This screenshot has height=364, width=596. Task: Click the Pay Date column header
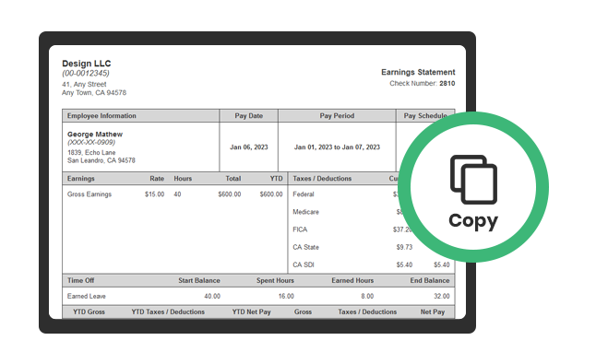248,116
